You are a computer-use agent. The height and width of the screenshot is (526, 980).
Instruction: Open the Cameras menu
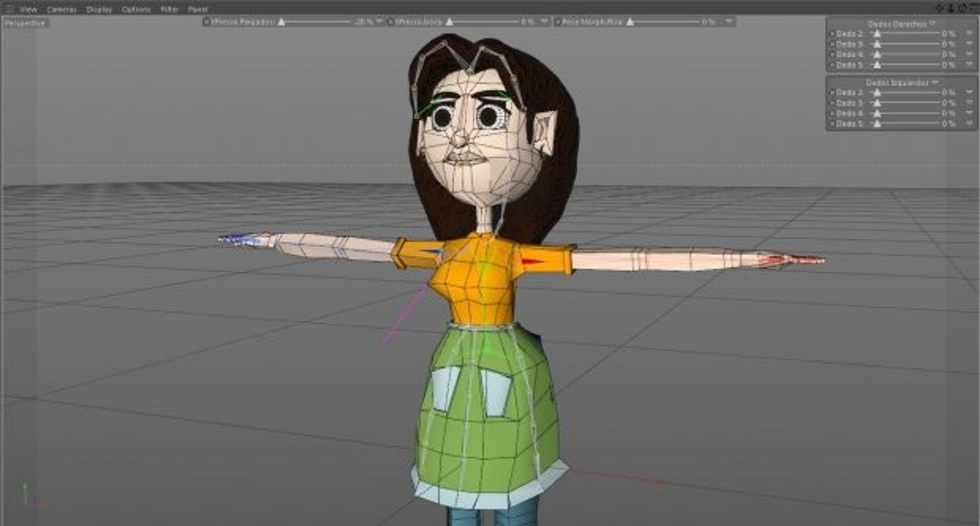(x=61, y=9)
